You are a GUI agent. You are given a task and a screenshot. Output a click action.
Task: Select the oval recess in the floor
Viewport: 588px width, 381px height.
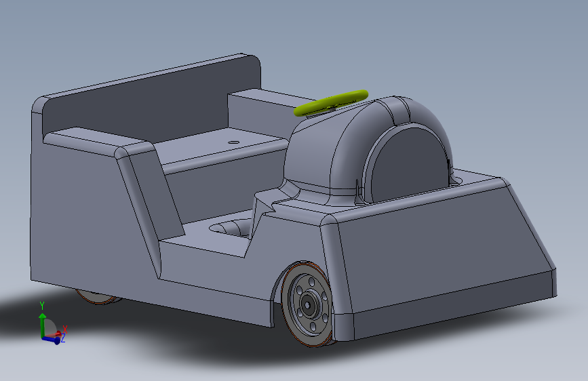(x=232, y=228)
